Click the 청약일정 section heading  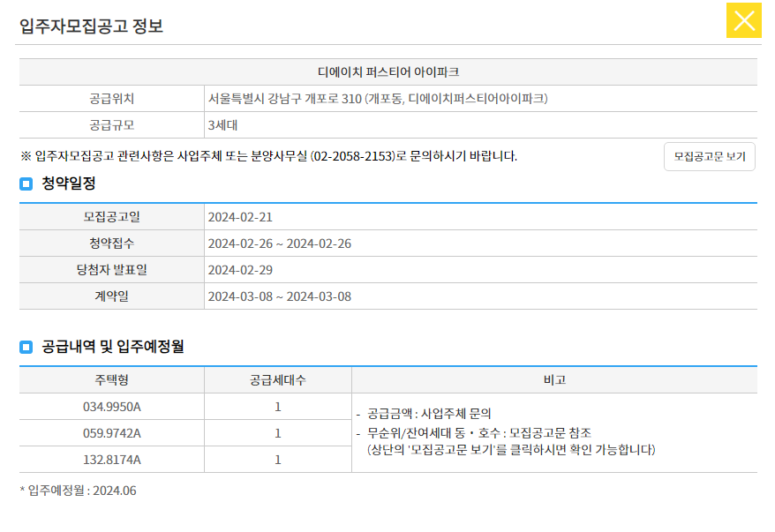point(69,184)
